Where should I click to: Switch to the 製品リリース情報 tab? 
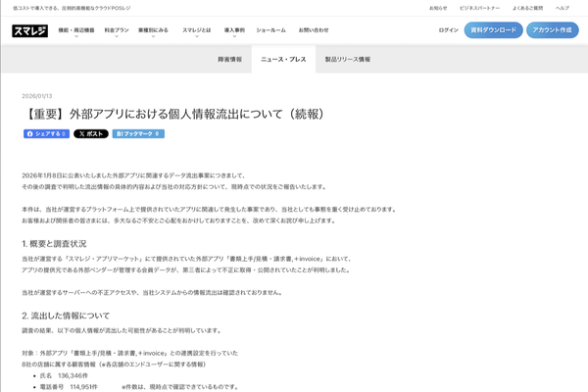click(348, 59)
